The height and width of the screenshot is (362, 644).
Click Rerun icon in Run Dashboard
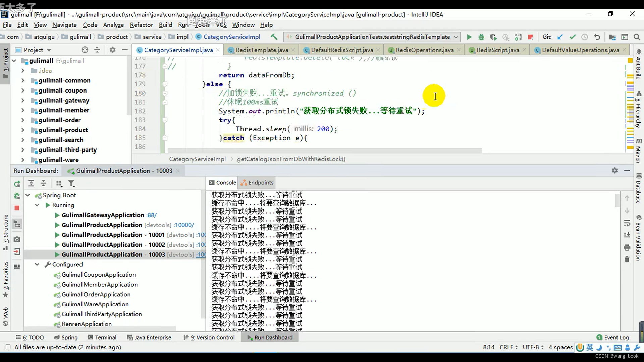(x=17, y=184)
